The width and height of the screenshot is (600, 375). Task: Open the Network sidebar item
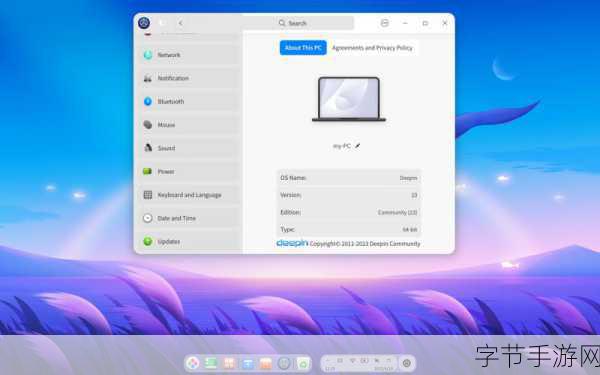point(190,55)
